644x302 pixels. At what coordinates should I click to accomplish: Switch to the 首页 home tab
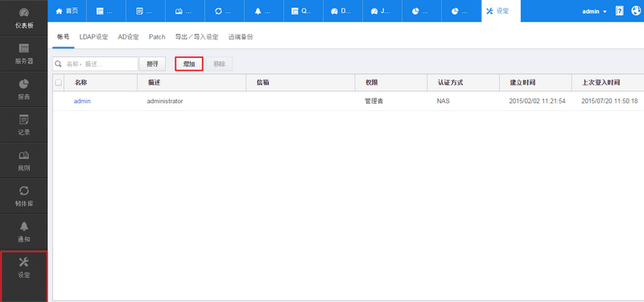[x=67, y=11]
